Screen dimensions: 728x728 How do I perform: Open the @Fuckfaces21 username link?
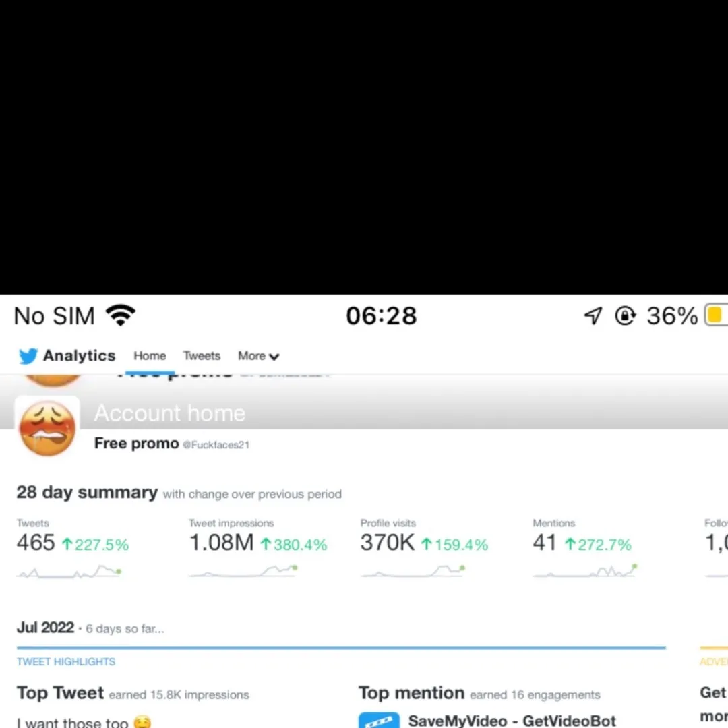pos(217,444)
